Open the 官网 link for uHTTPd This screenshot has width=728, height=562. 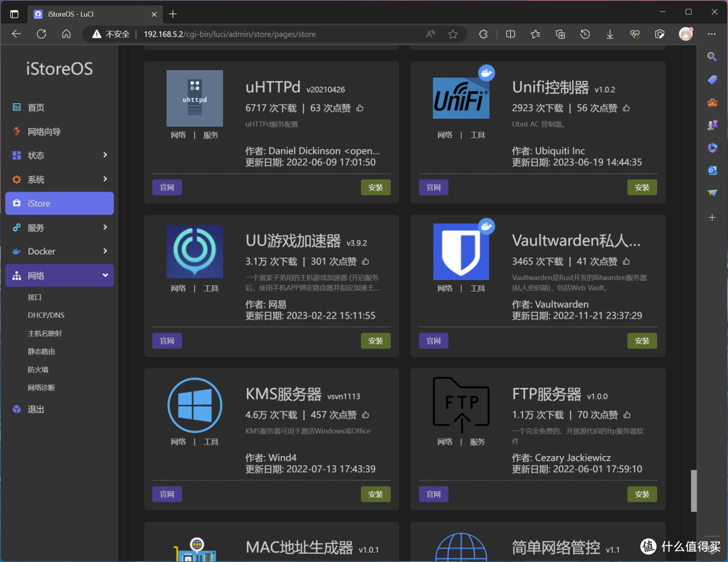(167, 188)
